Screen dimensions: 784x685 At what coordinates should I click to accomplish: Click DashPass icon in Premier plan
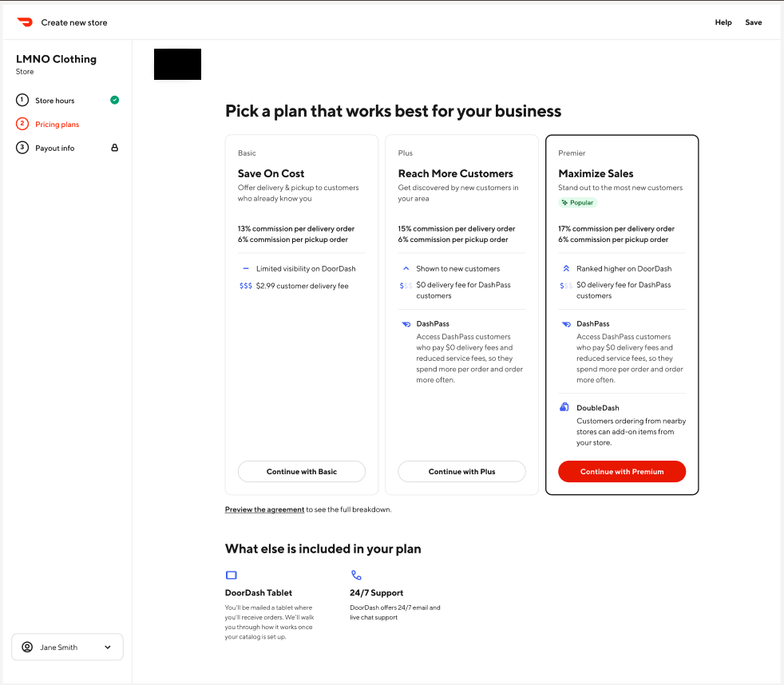pos(565,324)
